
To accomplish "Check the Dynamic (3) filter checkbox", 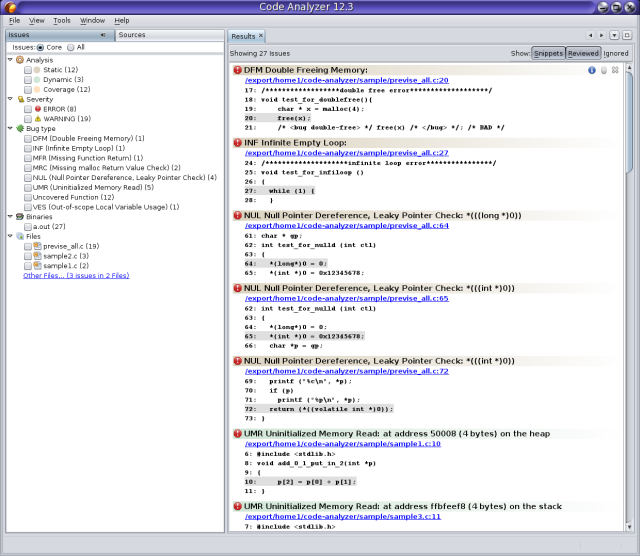I will click(x=28, y=80).
